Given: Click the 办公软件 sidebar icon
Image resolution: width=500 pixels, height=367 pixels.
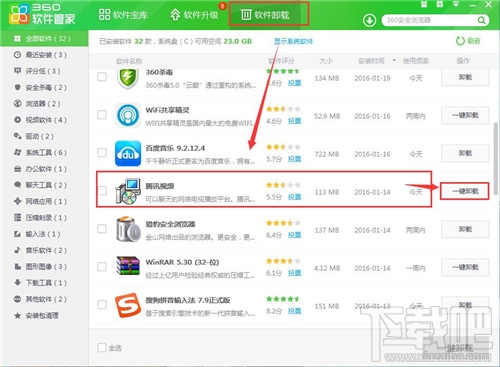Looking at the screenshot, I should click(x=17, y=169).
